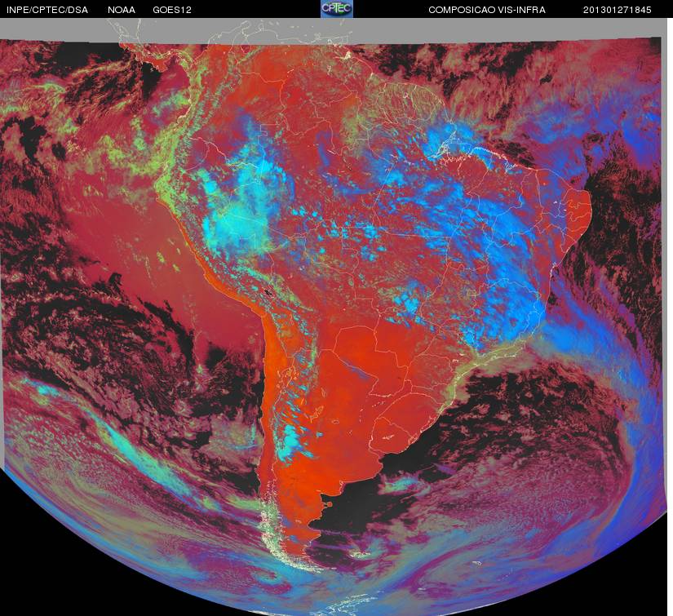Click the NOAA label in the header
The width and height of the screenshot is (673, 616).
(x=122, y=10)
